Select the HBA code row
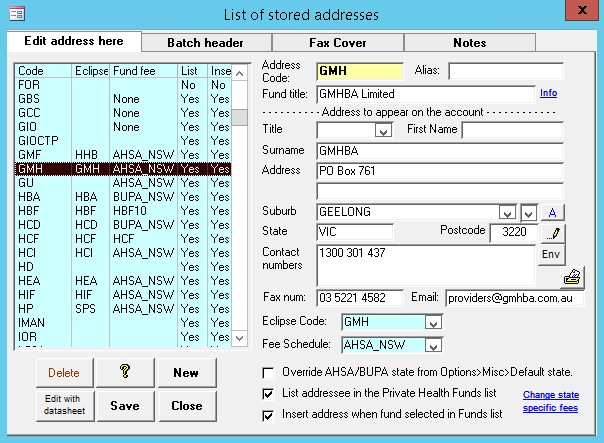 123,197
